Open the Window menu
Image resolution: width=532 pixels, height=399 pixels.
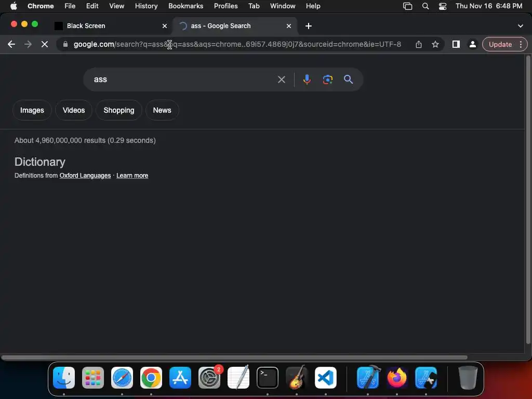coord(283,6)
